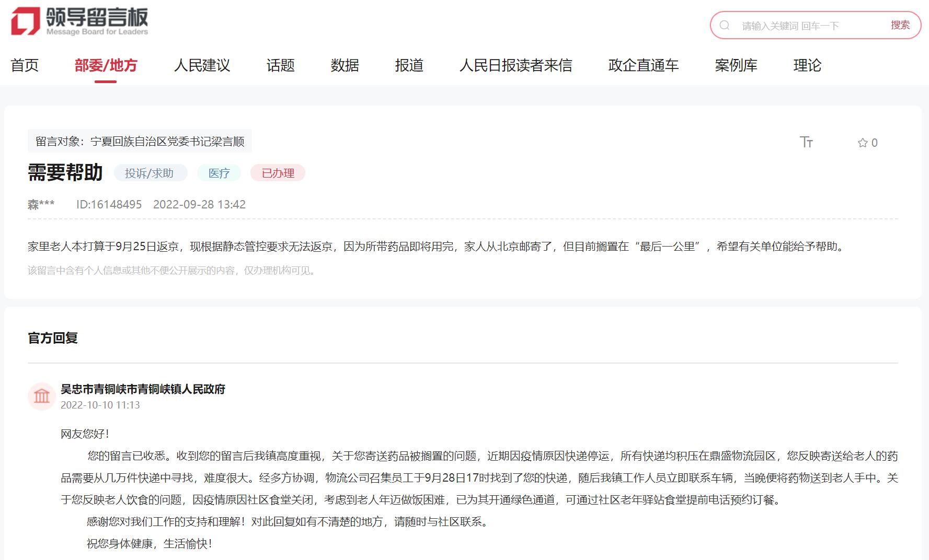Click the government building avatar icon
This screenshot has height=560, width=929.
pos(42,396)
